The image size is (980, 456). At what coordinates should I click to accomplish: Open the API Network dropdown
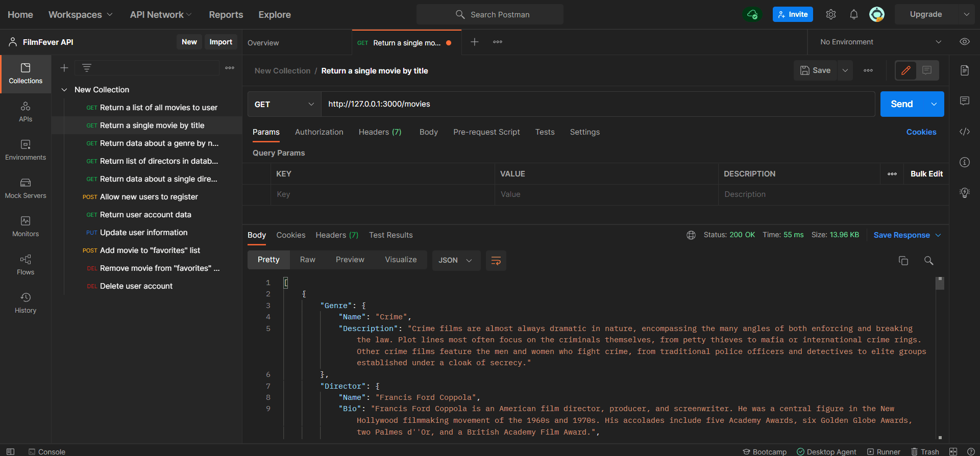coord(161,15)
